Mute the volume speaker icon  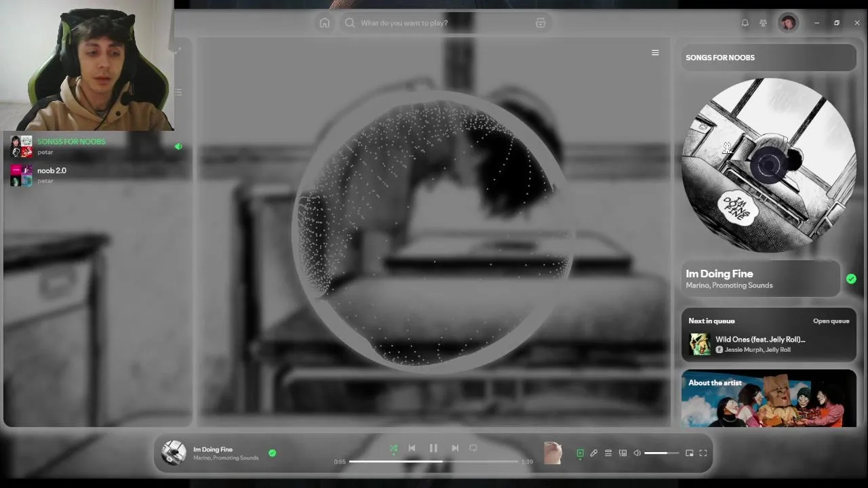coord(637,453)
